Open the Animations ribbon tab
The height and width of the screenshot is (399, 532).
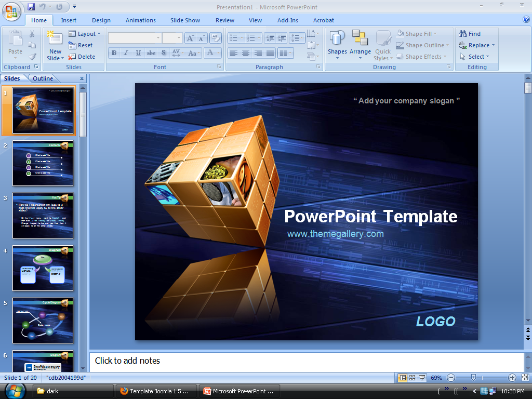click(140, 20)
